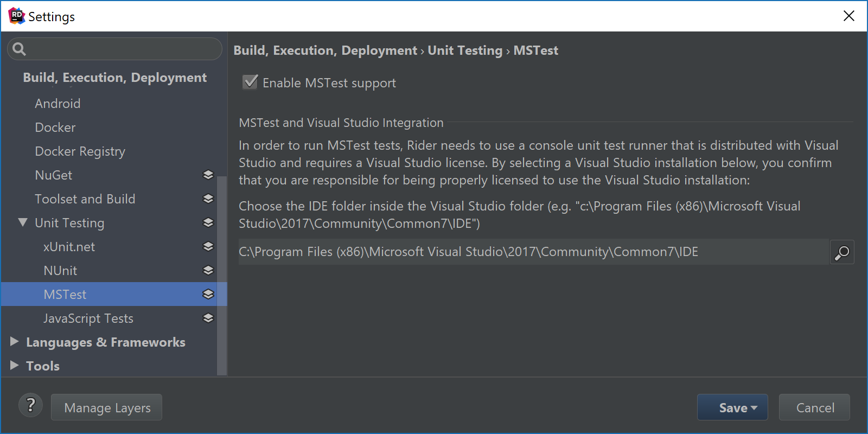Screen dimensions: 868x434
Task: Click the Rider logo in the title bar
Action: (x=16, y=16)
